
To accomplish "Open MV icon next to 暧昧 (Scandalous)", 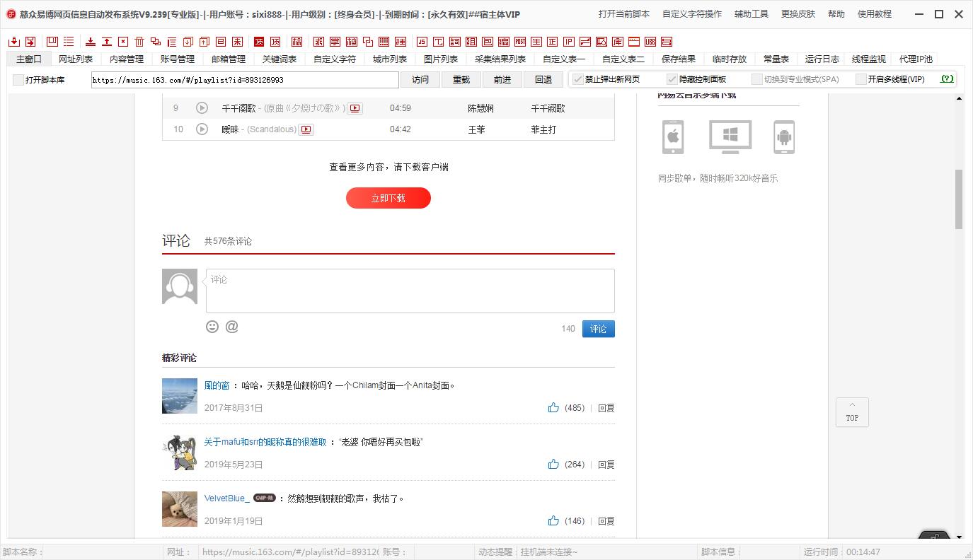I will (306, 129).
